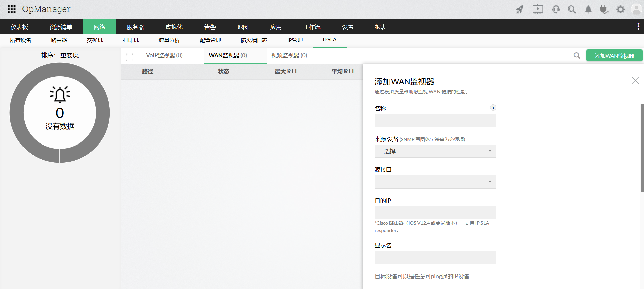Toggle the select-all monitors checkbox
Viewport: 644px width, 289px height.
130,57
